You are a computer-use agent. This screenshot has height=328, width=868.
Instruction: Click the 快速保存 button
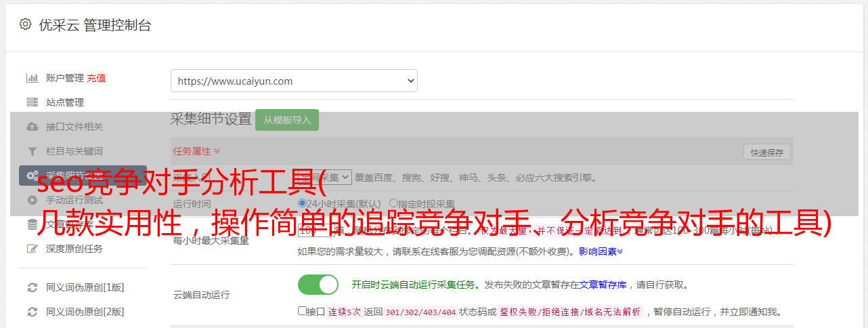[x=767, y=152]
